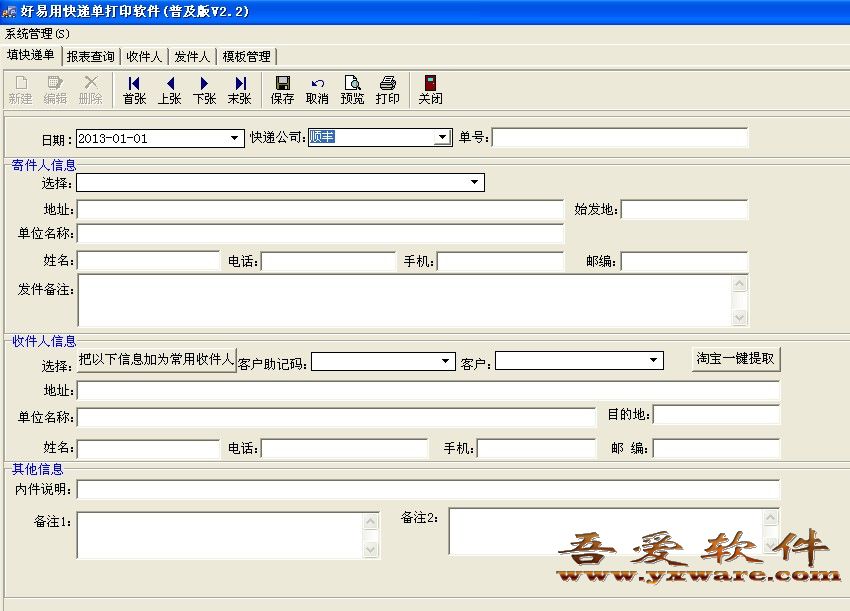
Task: Click the recipient 邮 编 field
Action: 717,448
